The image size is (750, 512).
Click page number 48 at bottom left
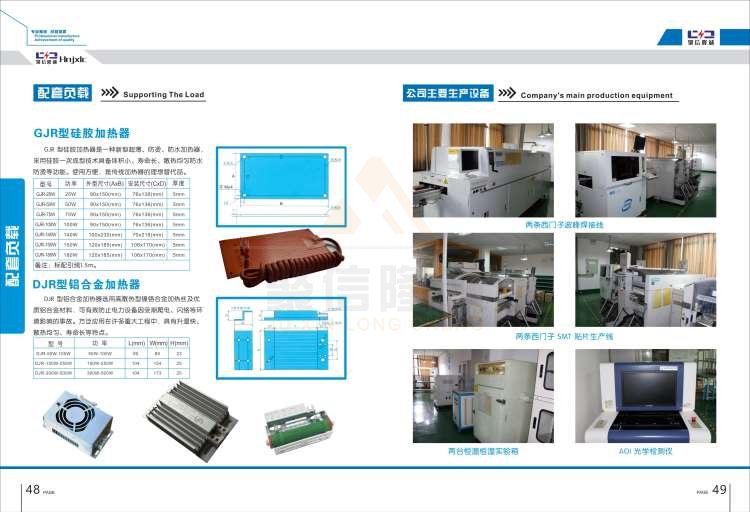(32, 489)
